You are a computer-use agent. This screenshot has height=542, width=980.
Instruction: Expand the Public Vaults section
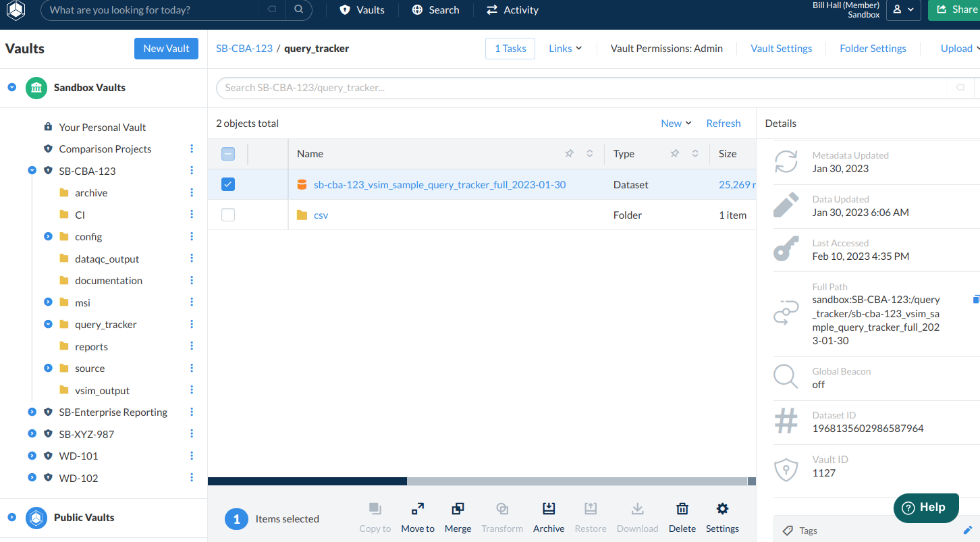pyautogui.click(x=12, y=517)
